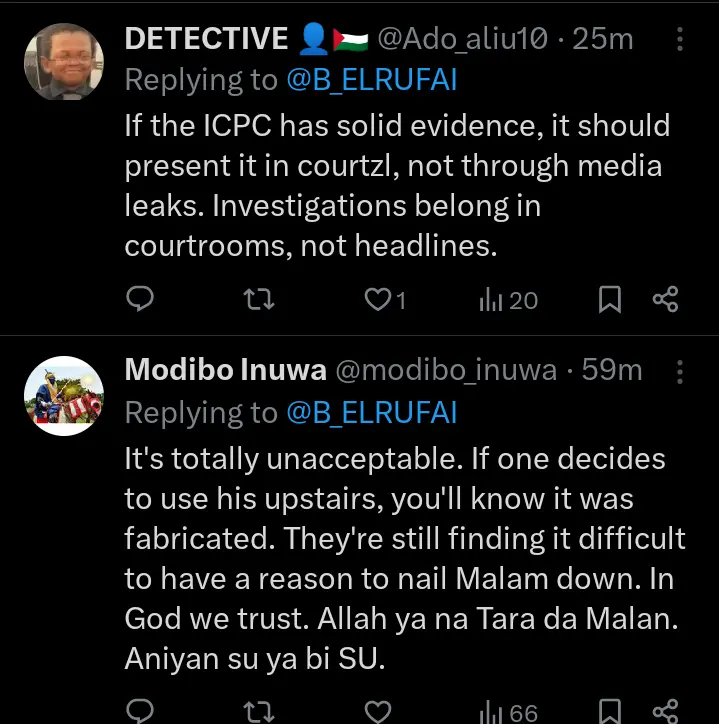Open Modibo Inuwa display name
Screen dimensions: 719x724
(x=225, y=371)
